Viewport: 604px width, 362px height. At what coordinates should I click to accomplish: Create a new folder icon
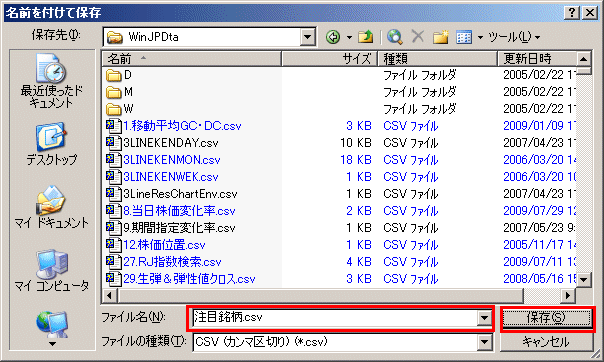[x=440, y=37]
